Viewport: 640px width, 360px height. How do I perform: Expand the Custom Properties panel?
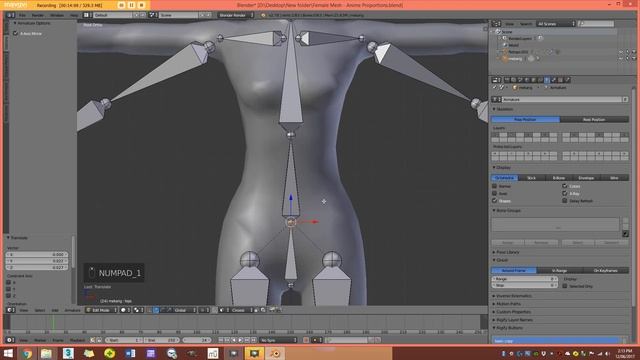(x=513, y=312)
